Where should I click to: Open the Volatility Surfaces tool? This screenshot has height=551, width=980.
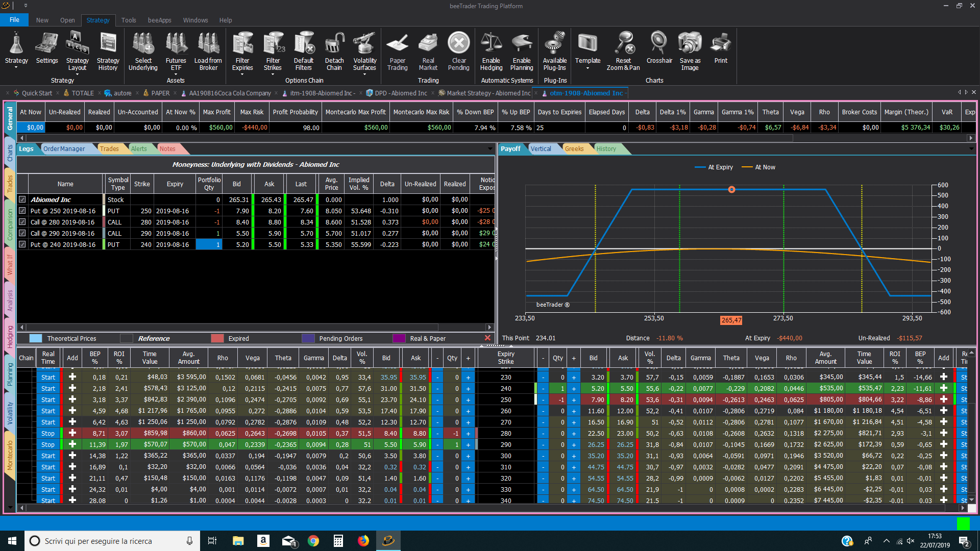[x=364, y=52]
